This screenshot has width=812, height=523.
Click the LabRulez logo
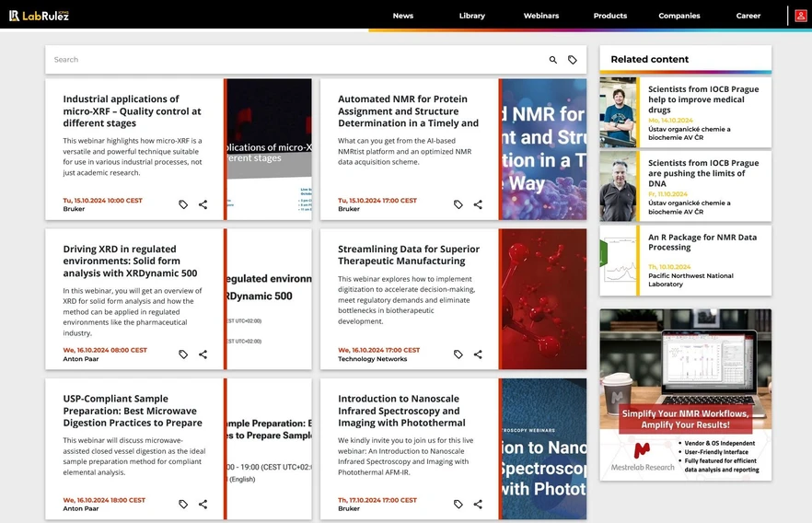pos(39,16)
